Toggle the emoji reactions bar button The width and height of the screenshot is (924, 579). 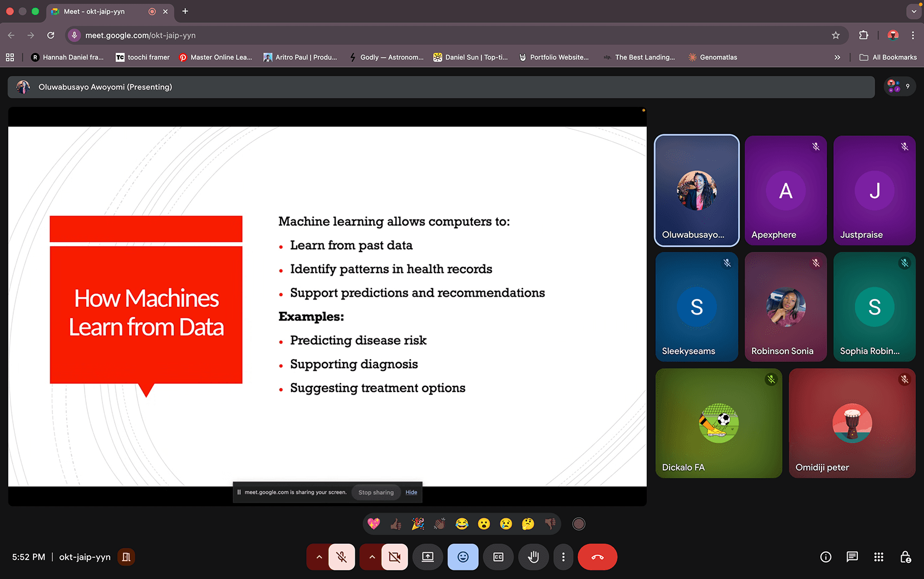point(463,557)
